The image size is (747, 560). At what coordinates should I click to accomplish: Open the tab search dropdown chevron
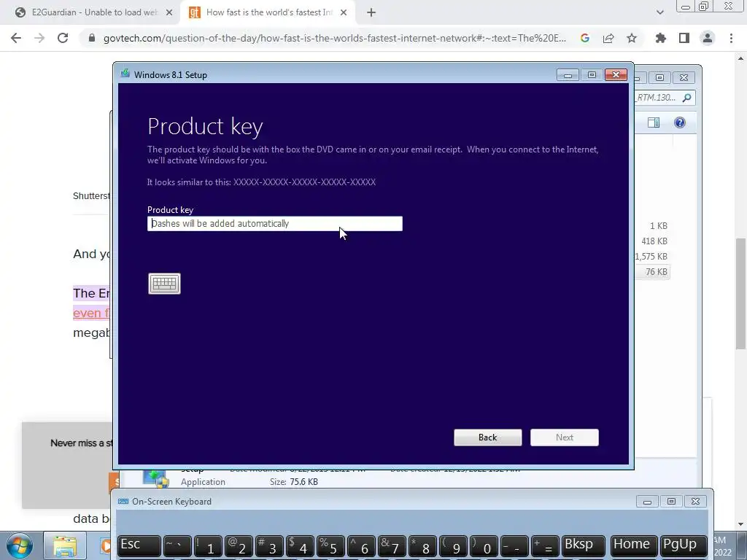tap(659, 12)
